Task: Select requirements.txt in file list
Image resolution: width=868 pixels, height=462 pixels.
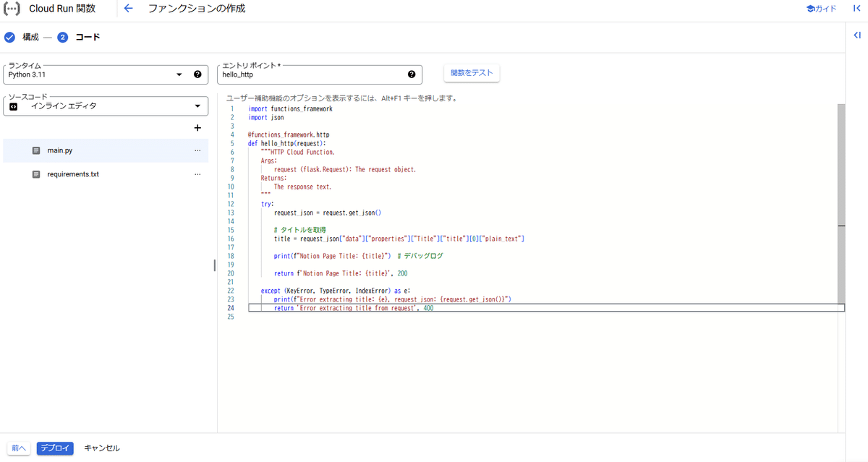Action: [106, 174]
